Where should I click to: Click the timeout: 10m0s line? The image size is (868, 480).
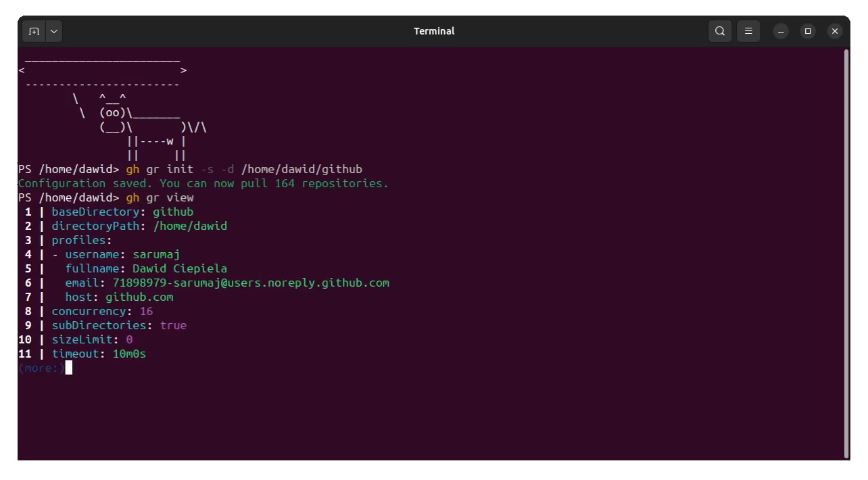(99, 354)
